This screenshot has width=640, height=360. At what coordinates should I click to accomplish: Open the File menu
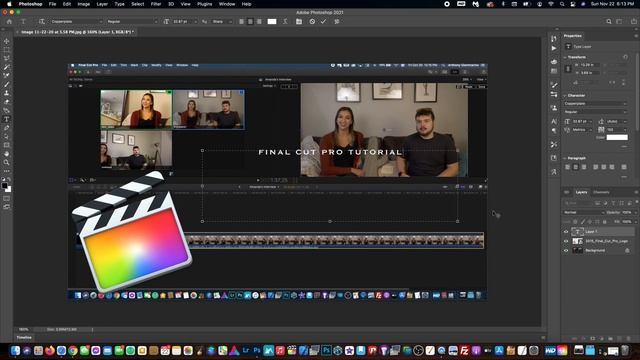click(52, 4)
